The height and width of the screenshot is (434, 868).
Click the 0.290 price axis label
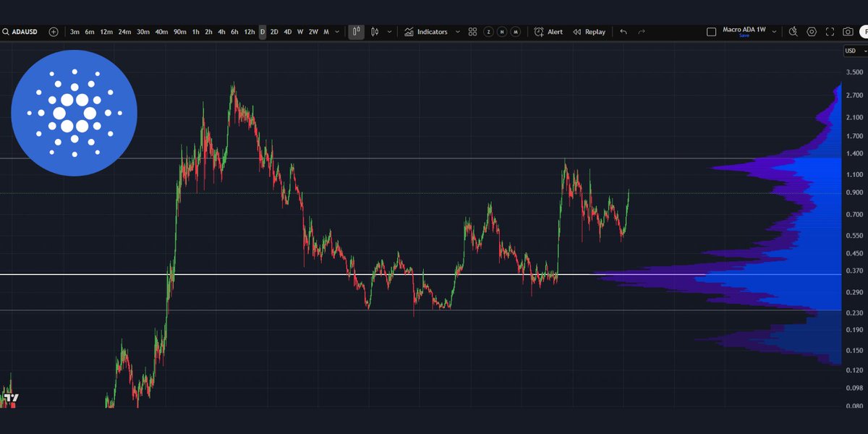(854, 292)
